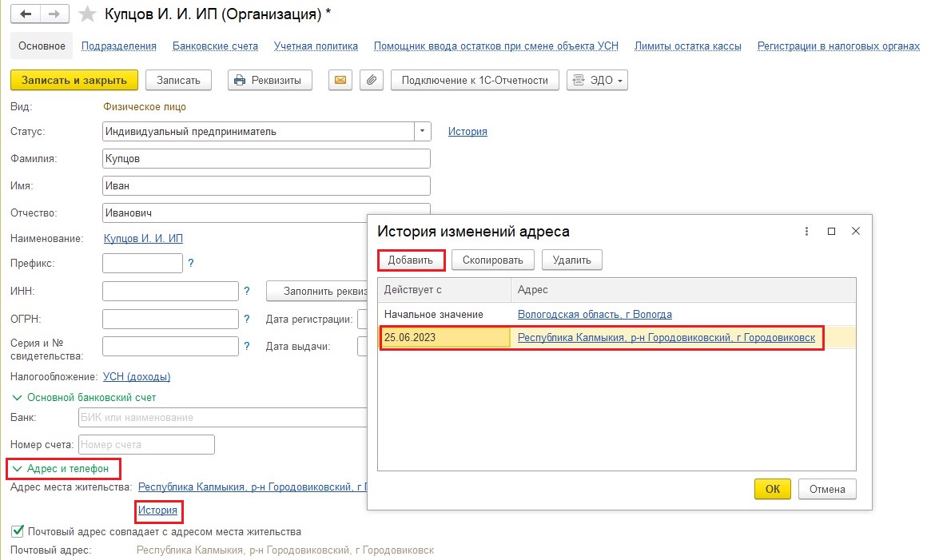Click the Банк БИК или наименование field
This screenshot has height=560, width=927.
[x=222, y=418]
